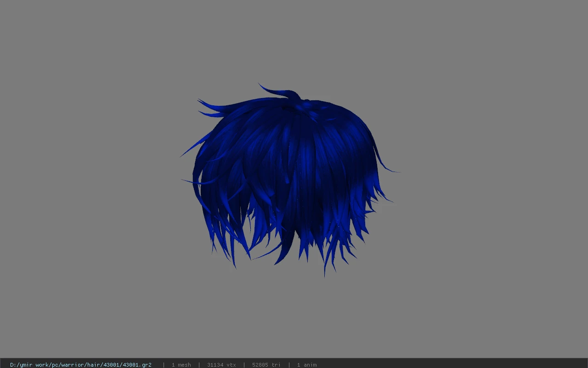Click the '1 mesh' status bar entry
Viewport: 588px width, 368px height.
(x=181, y=365)
